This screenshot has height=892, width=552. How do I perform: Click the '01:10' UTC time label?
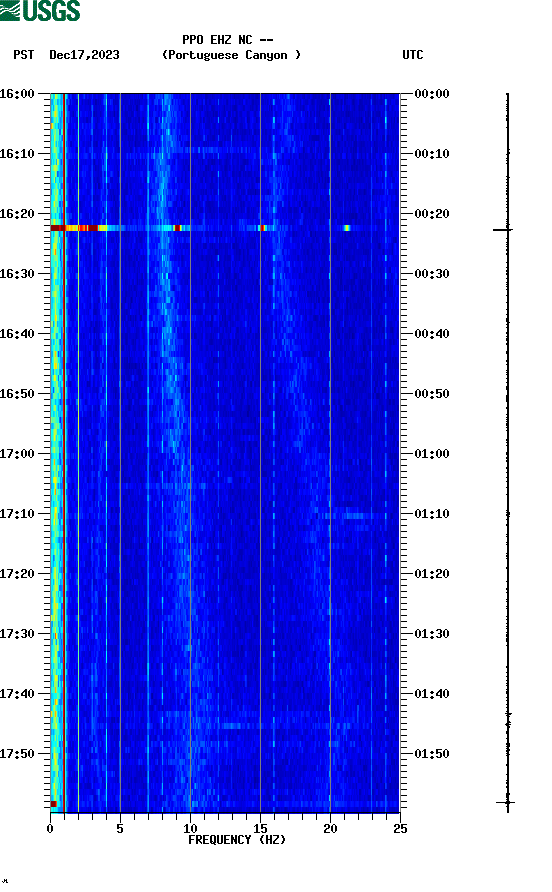tap(432, 514)
